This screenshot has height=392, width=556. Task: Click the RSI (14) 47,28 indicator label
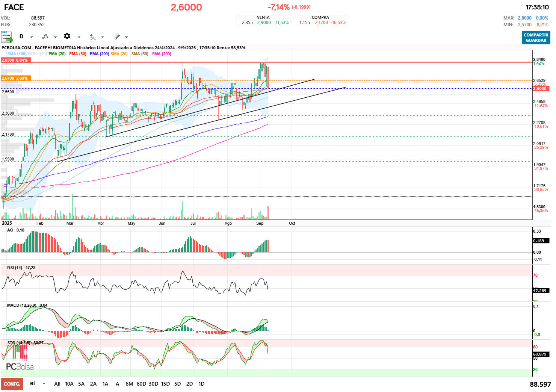[x=21, y=268]
